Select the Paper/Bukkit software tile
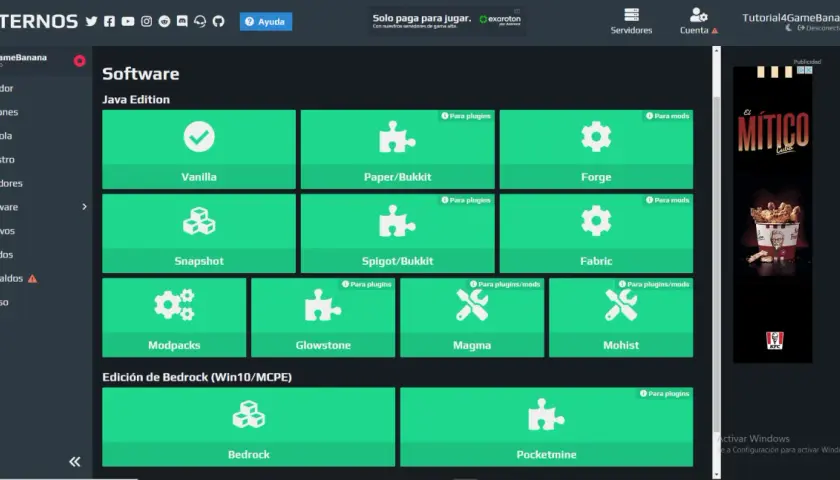The height and width of the screenshot is (480, 840). pos(398,149)
